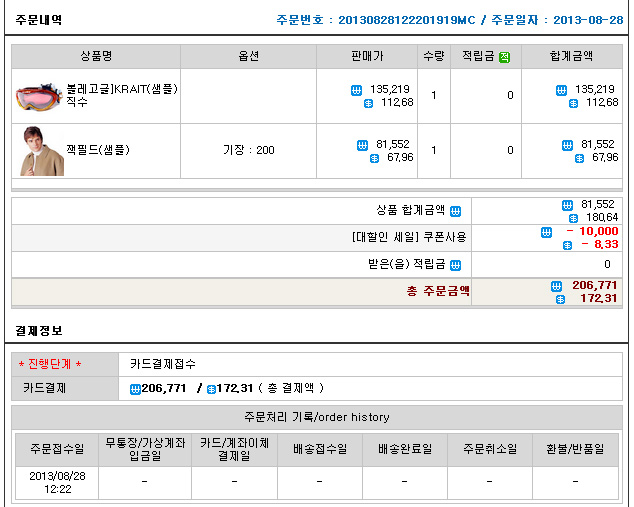Click the green icon beside 적립금 header
Viewport: 634px width, 507px height.
click(505, 57)
